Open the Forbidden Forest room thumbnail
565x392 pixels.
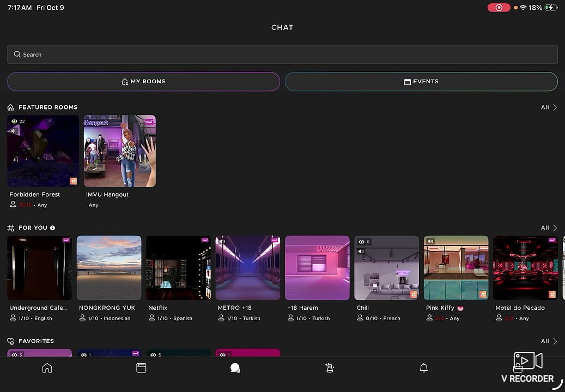(43, 151)
